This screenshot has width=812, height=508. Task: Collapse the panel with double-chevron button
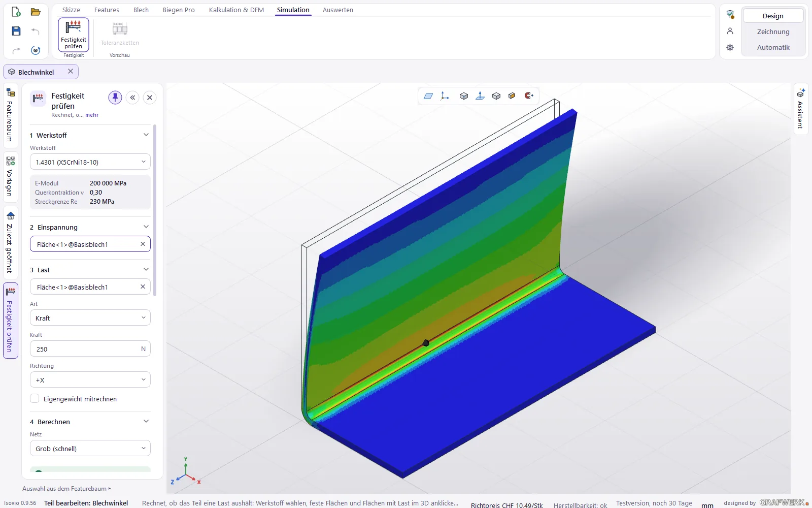(132, 98)
